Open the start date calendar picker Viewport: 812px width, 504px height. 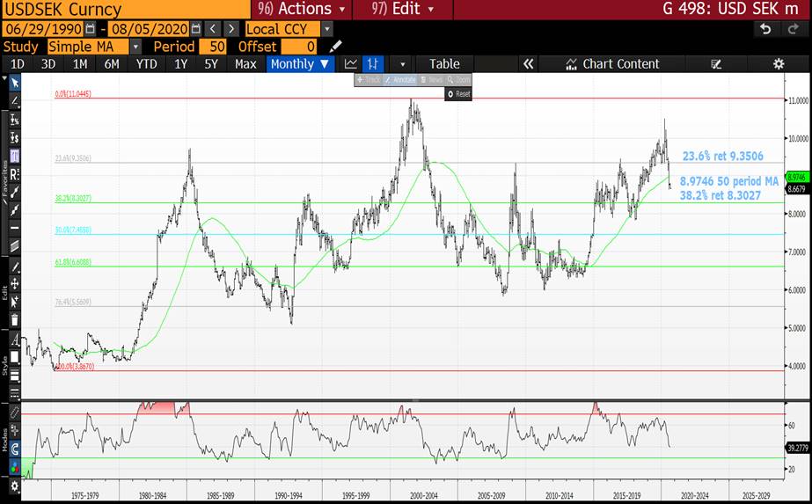point(90,29)
